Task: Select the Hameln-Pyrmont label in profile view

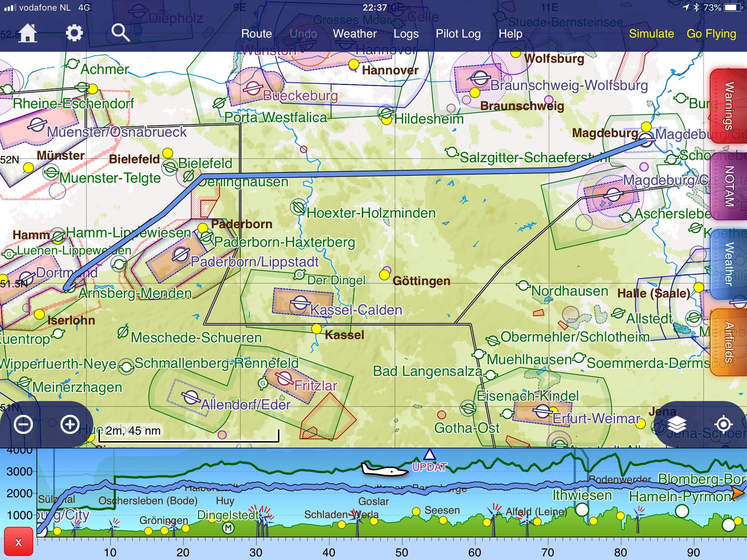Action: point(682,497)
